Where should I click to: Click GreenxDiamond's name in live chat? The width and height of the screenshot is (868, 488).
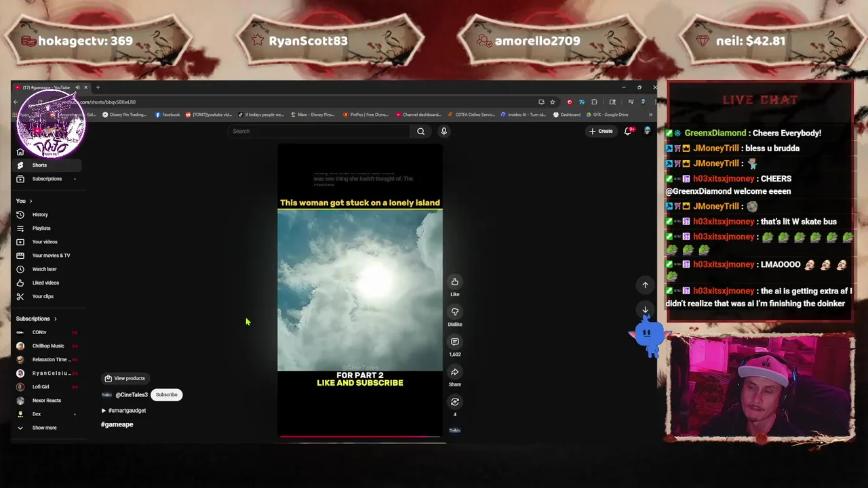[715, 134]
